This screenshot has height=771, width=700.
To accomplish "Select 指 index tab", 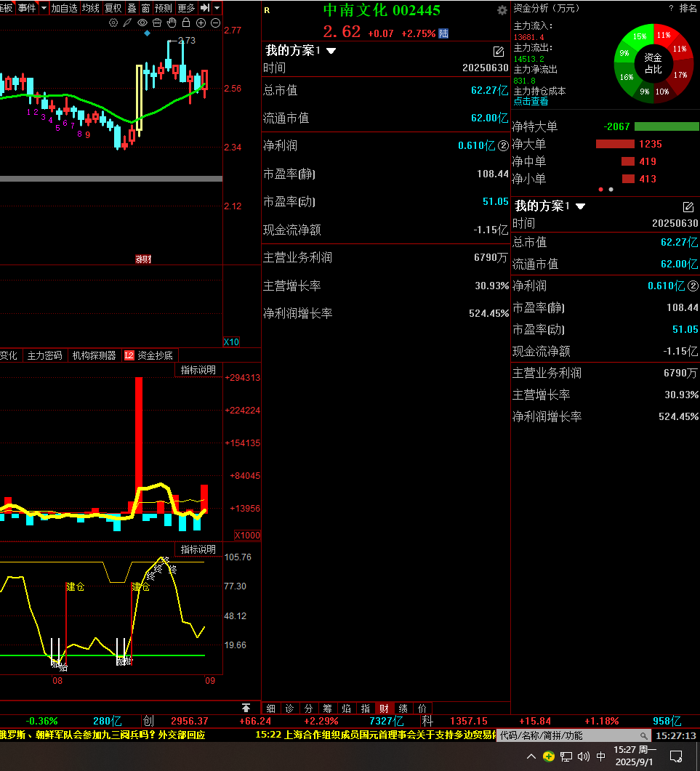I will pos(366,709).
